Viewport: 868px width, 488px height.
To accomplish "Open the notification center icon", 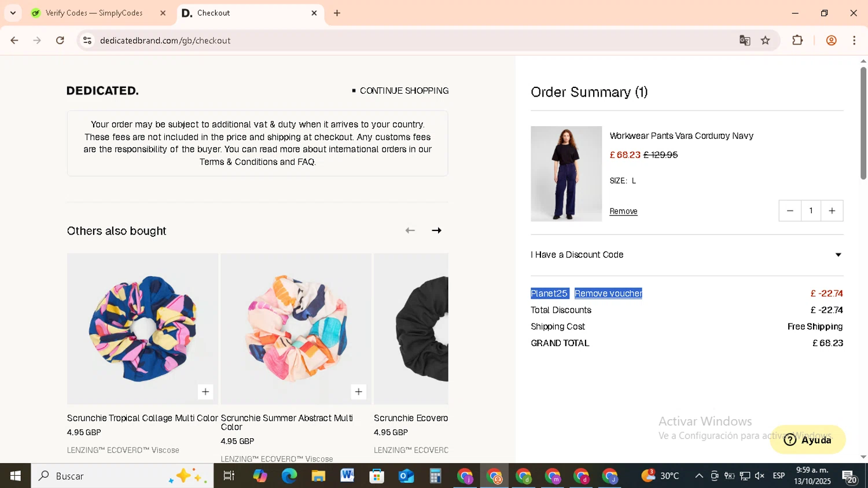I will (x=850, y=476).
